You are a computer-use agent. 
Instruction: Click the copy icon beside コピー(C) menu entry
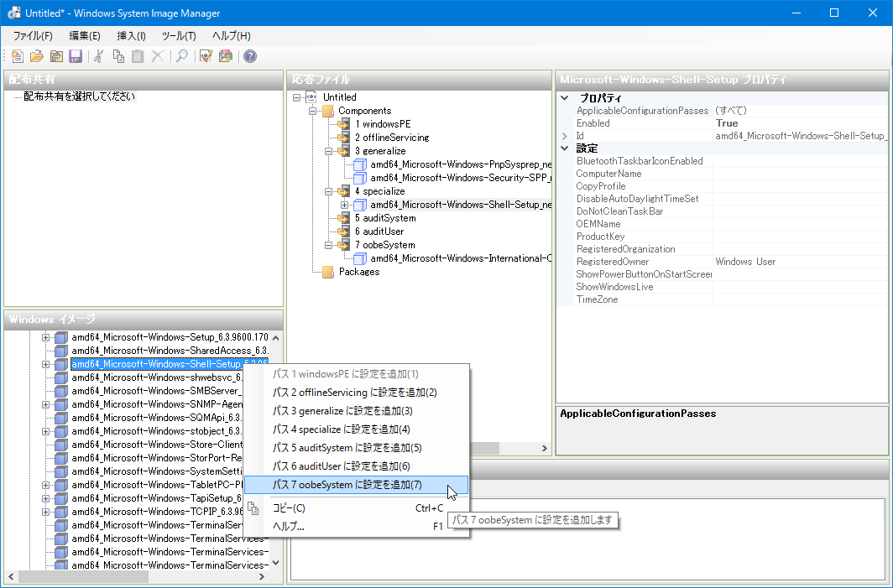click(x=253, y=508)
